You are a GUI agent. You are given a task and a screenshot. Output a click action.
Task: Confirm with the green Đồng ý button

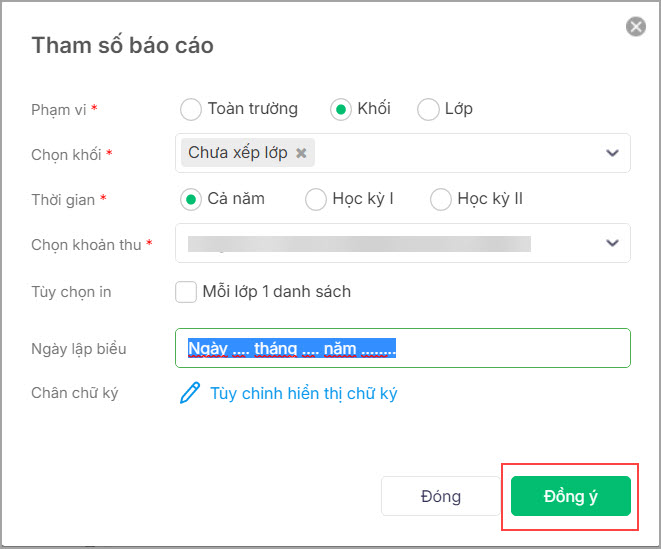pyautogui.click(x=570, y=496)
